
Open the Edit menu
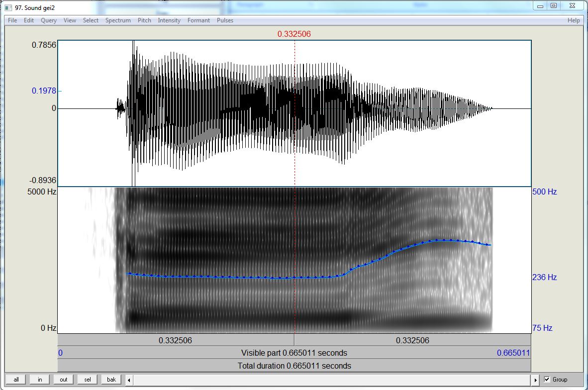click(29, 20)
